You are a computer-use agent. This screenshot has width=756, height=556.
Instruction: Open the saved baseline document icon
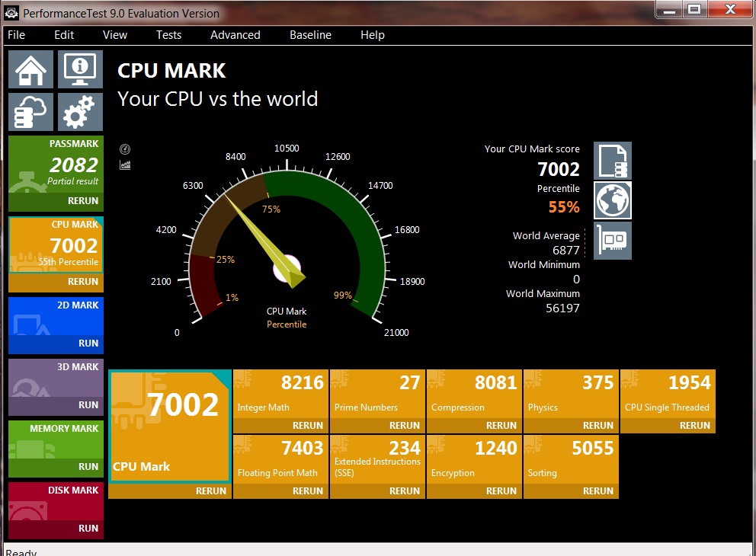(612, 161)
